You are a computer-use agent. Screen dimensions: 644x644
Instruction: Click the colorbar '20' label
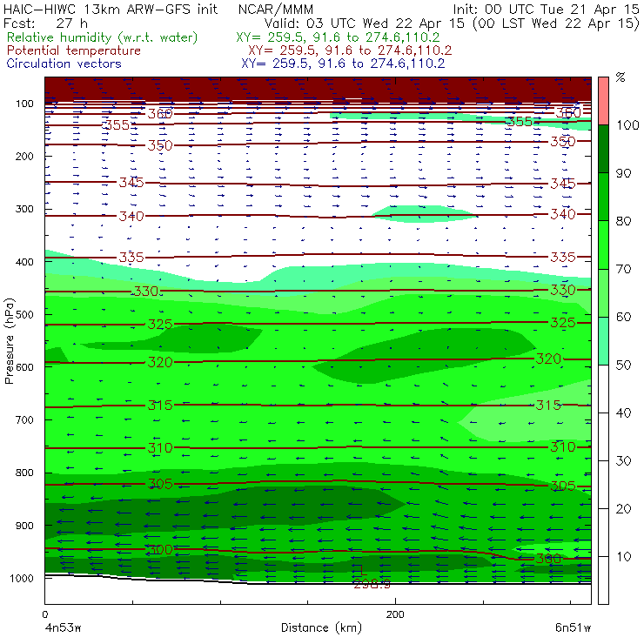[x=623, y=509]
